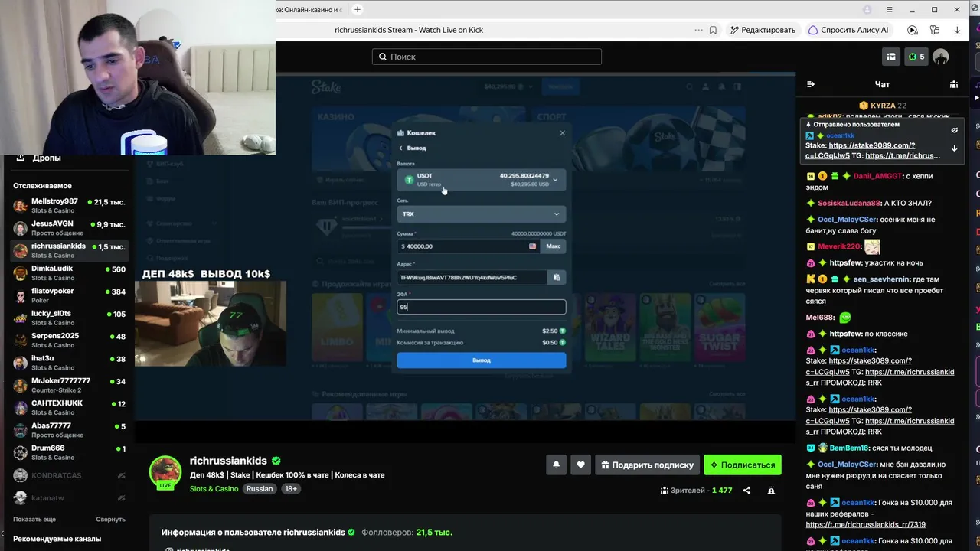Image resolution: width=980 pixels, height=551 pixels.
Task: Click the Макс amount button
Action: click(554, 246)
